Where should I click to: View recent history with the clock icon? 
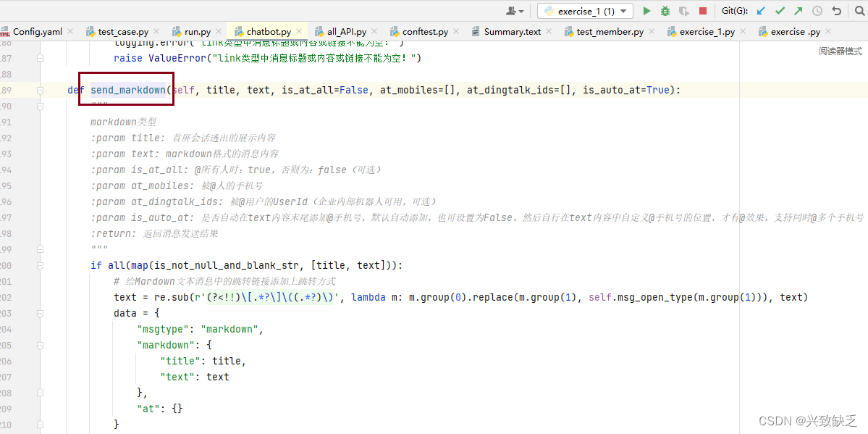click(x=816, y=11)
